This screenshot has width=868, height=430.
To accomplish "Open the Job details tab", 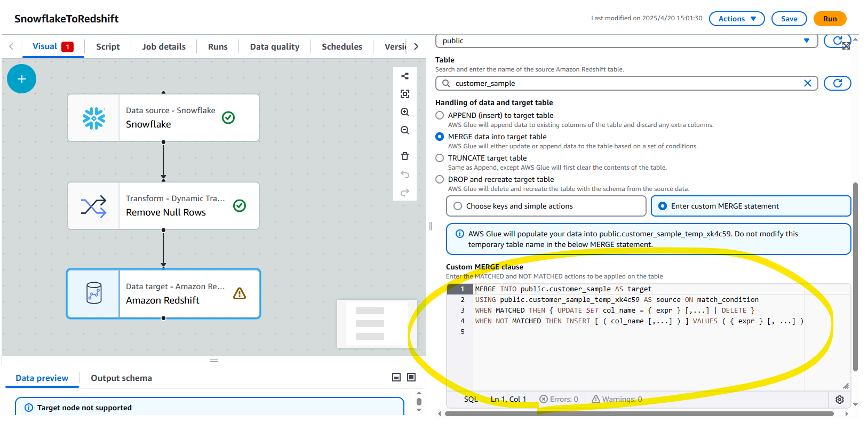I will point(164,46).
